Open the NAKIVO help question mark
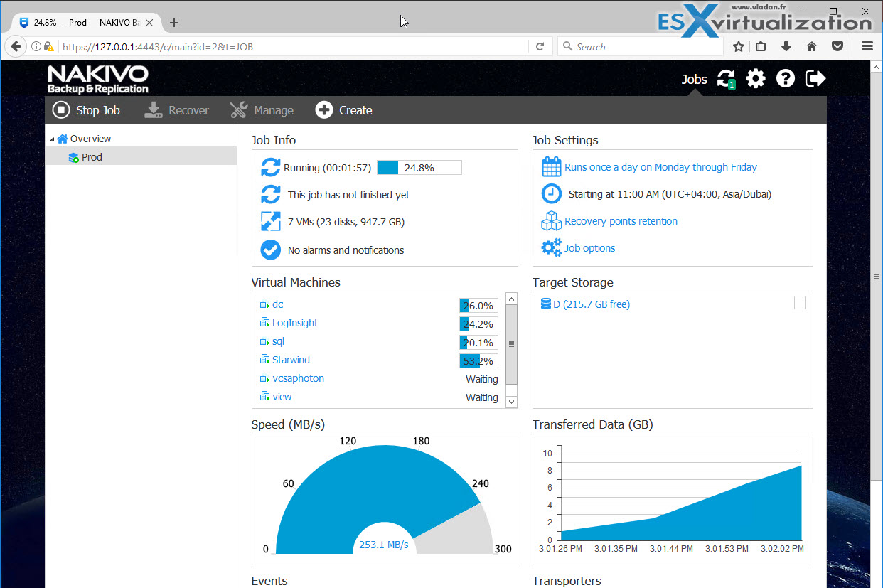This screenshot has width=883, height=588. click(786, 78)
